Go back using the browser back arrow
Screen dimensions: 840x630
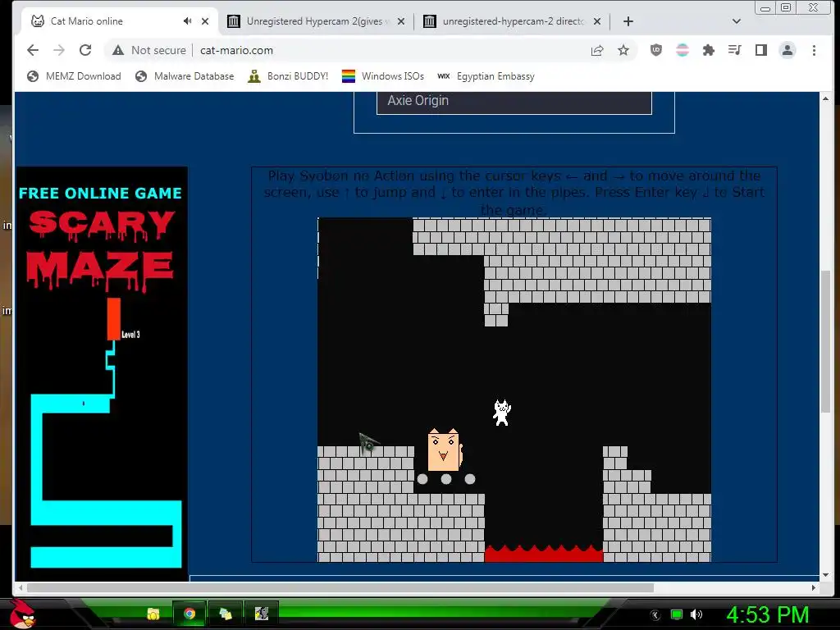pyautogui.click(x=33, y=50)
